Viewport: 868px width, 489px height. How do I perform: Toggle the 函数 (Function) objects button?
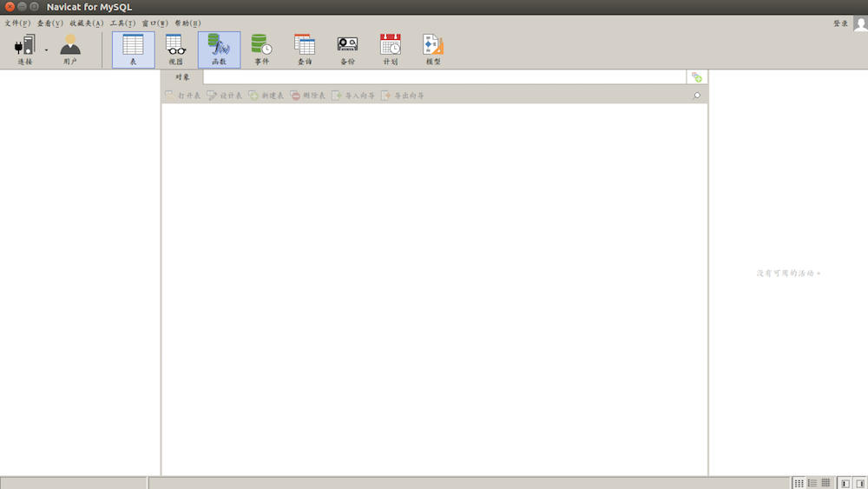point(219,49)
